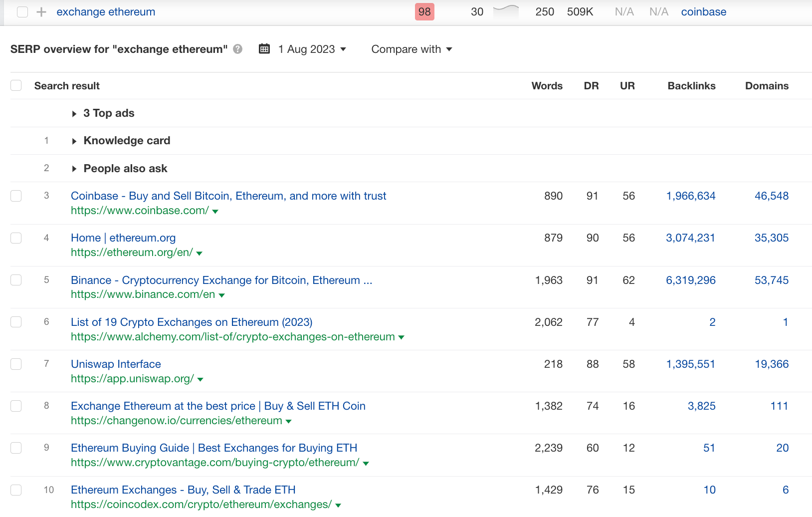Click the DR column header
This screenshot has height=517, width=812.
point(591,86)
